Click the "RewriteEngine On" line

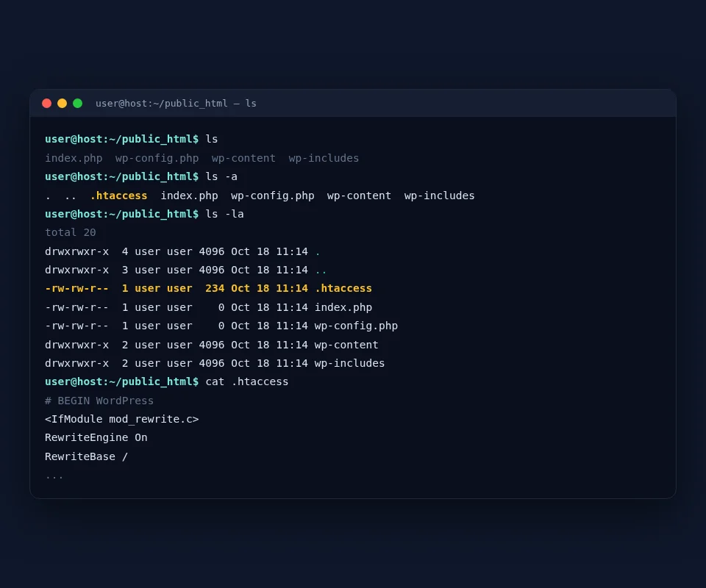coord(96,438)
